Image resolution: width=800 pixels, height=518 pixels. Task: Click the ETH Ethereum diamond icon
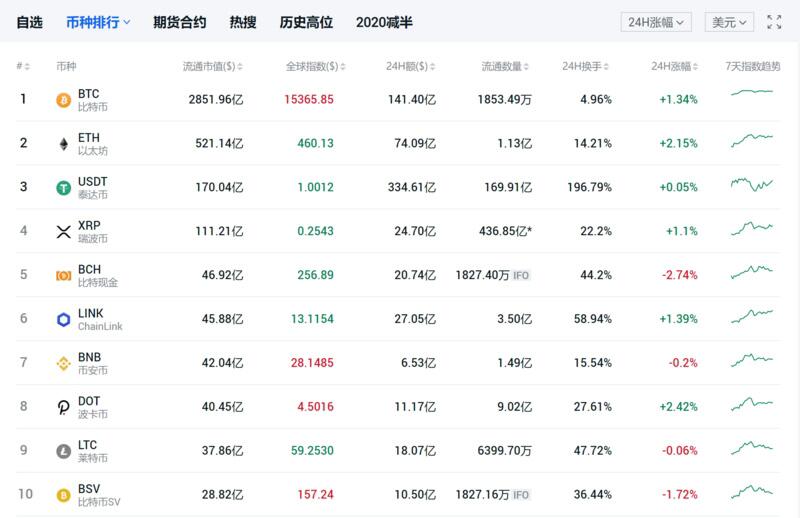[x=63, y=144]
